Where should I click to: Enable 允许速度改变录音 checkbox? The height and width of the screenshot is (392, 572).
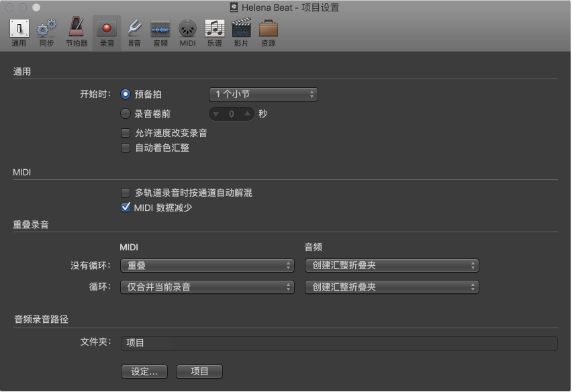click(125, 133)
